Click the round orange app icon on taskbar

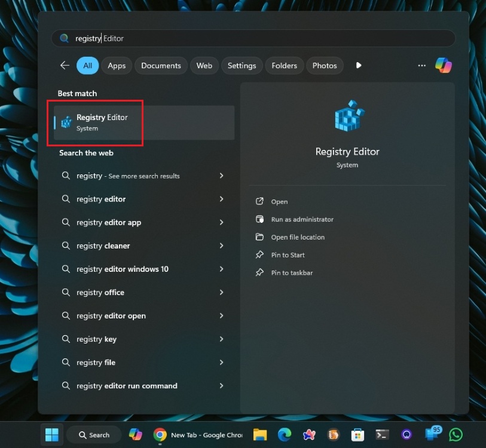(333, 435)
